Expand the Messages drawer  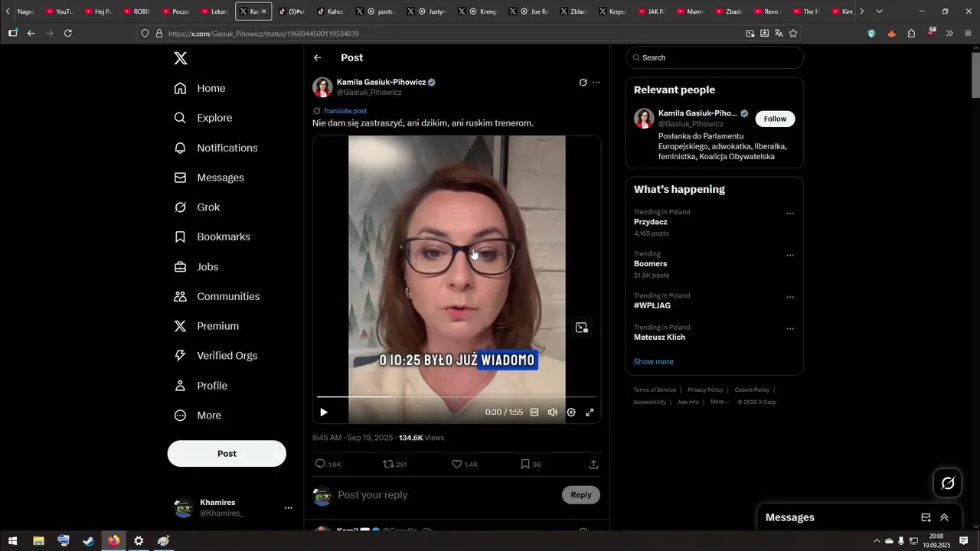coord(944,517)
